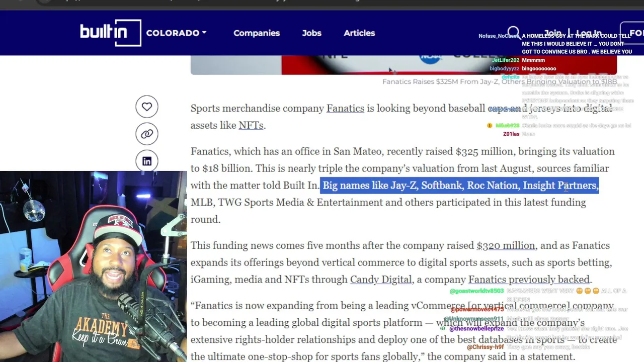Copy the article link with the chain icon

click(x=147, y=134)
